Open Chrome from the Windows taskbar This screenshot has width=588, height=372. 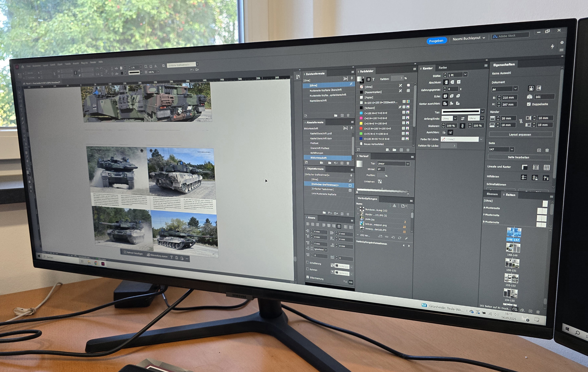[x=96, y=263]
